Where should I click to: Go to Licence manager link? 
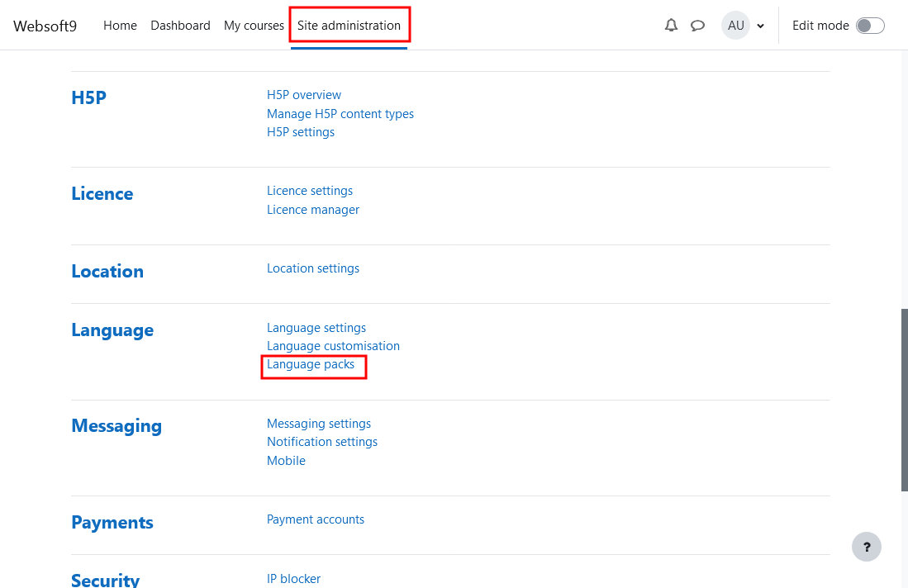click(313, 210)
